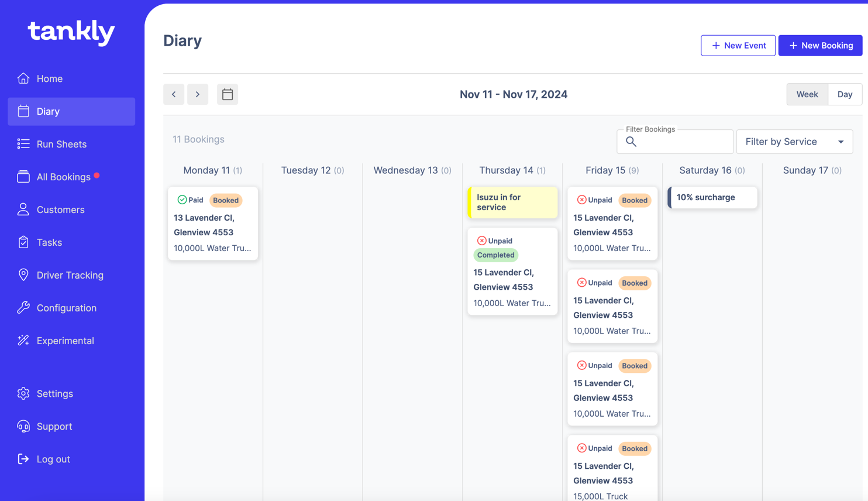Open All Bookings menu item

pyautogui.click(x=63, y=177)
